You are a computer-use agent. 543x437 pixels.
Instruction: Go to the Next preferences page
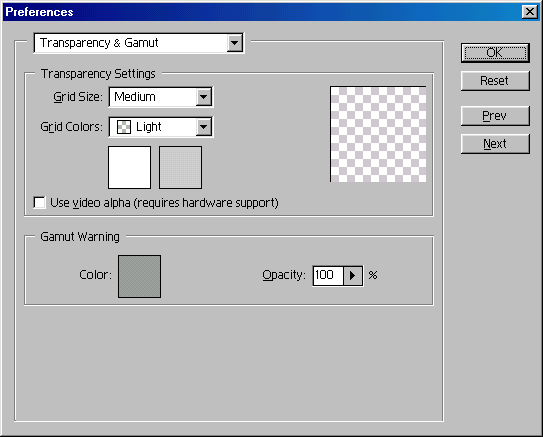pyautogui.click(x=495, y=144)
